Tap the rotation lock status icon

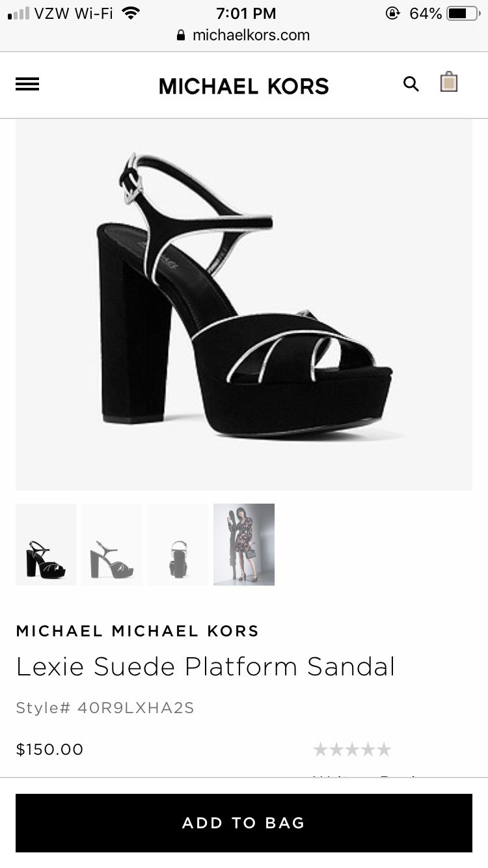(x=393, y=13)
